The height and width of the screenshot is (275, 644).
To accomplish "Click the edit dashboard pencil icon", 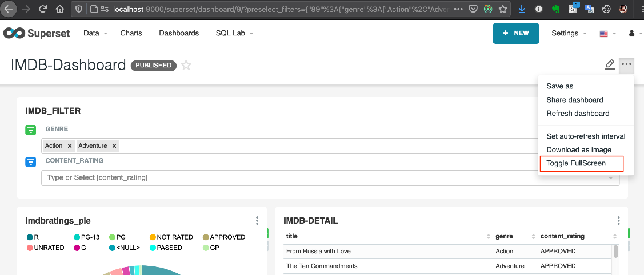I will 610,64.
